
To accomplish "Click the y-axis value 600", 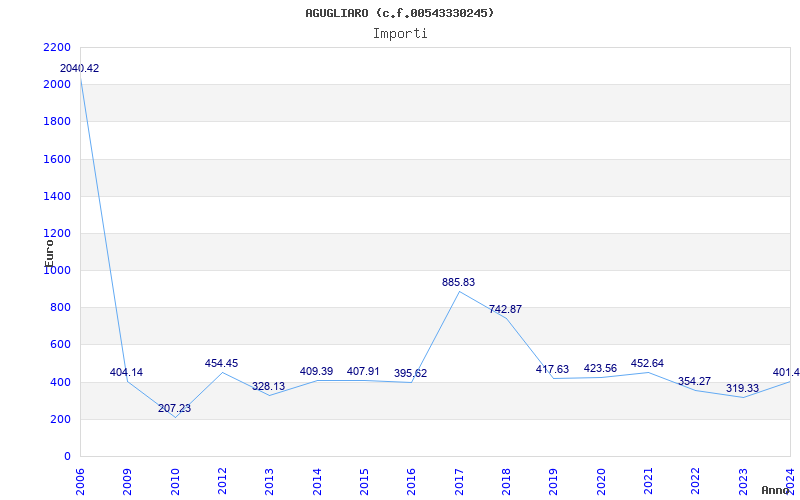I will (60, 345).
